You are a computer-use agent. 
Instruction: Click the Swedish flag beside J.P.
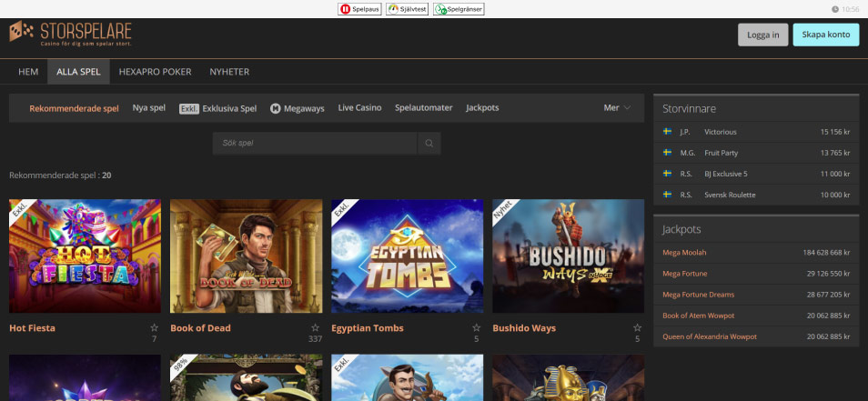pos(667,132)
